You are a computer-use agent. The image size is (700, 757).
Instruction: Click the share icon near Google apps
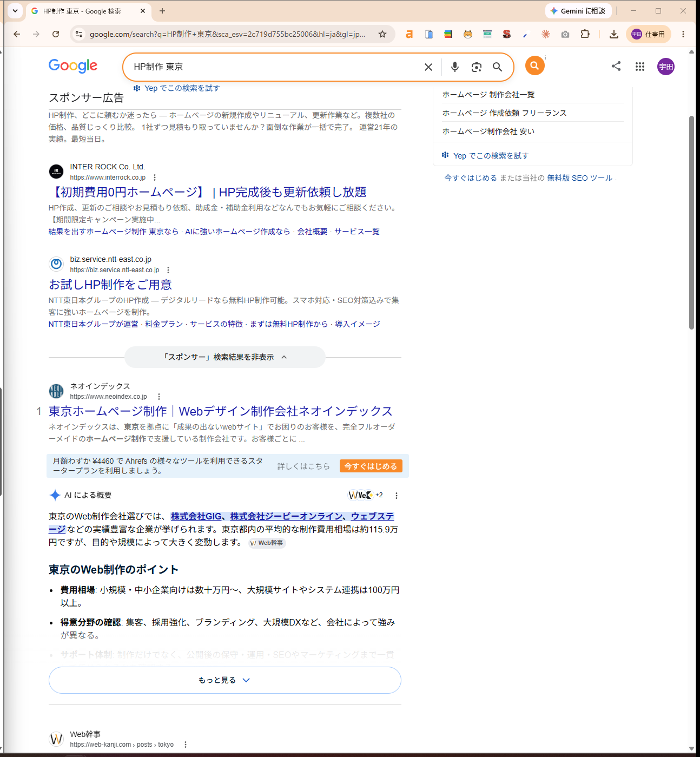click(616, 66)
